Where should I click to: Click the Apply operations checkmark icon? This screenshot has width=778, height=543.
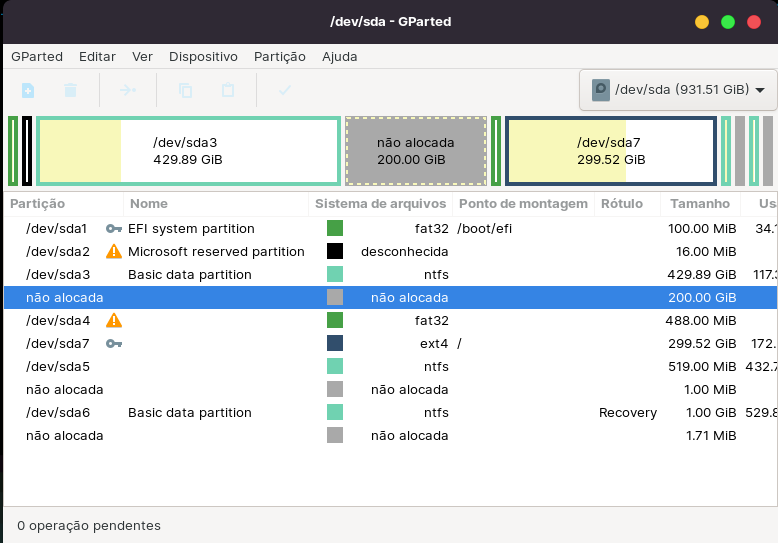point(285,90)
